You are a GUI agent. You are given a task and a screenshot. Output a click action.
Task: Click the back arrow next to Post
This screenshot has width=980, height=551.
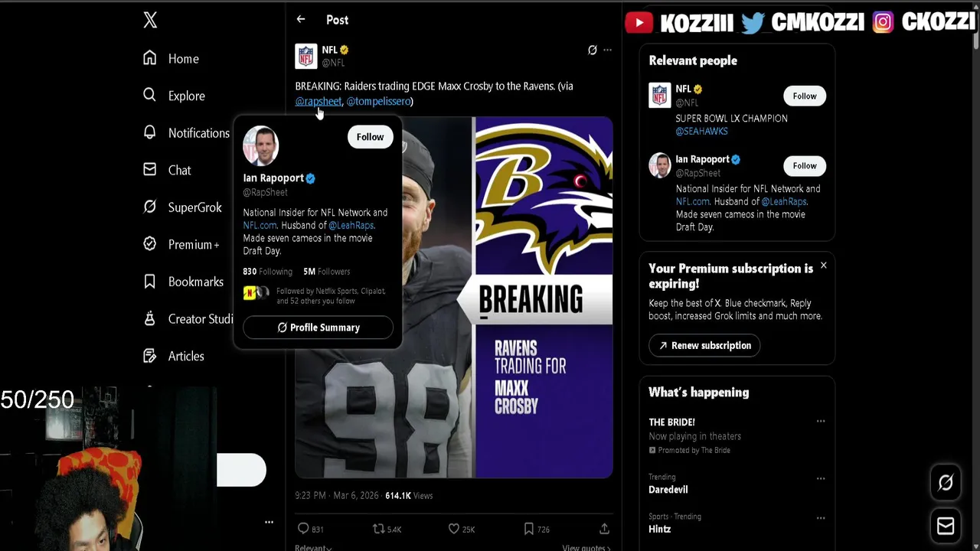(x=301, y=20)
